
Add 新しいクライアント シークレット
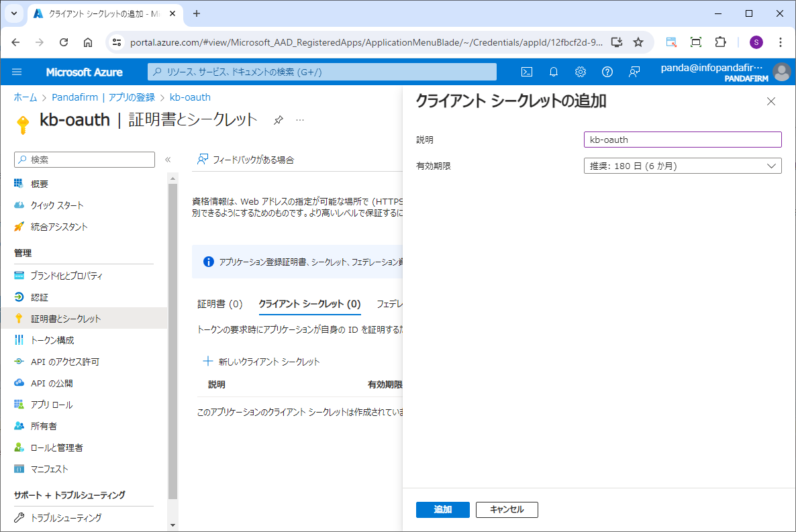click(x=262, y=362)
